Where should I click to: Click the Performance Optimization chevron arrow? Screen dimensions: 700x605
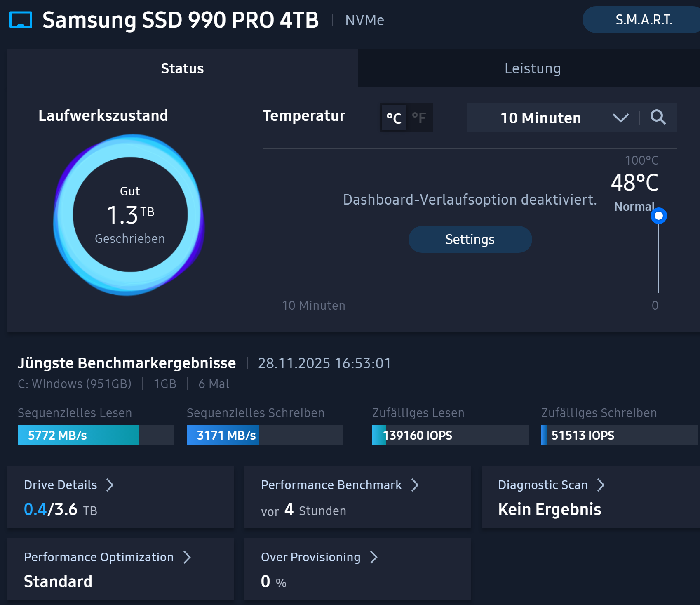pos(187,557)
